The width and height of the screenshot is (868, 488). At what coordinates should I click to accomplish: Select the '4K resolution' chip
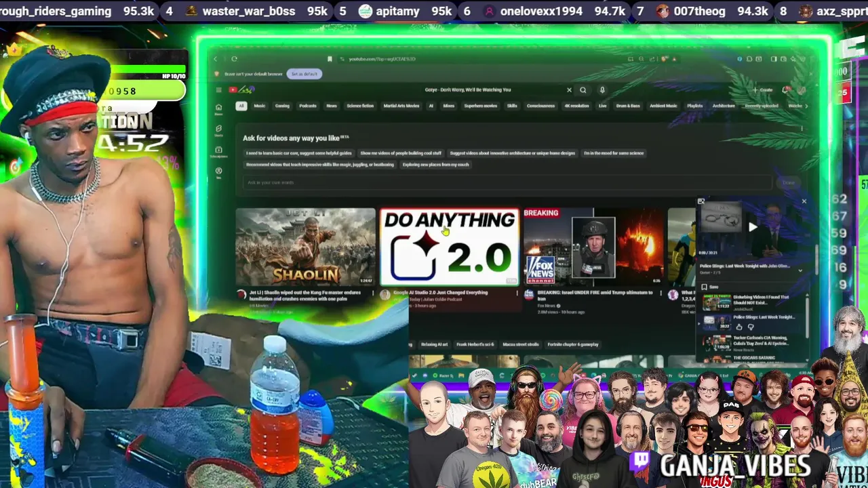coord(576,106)
